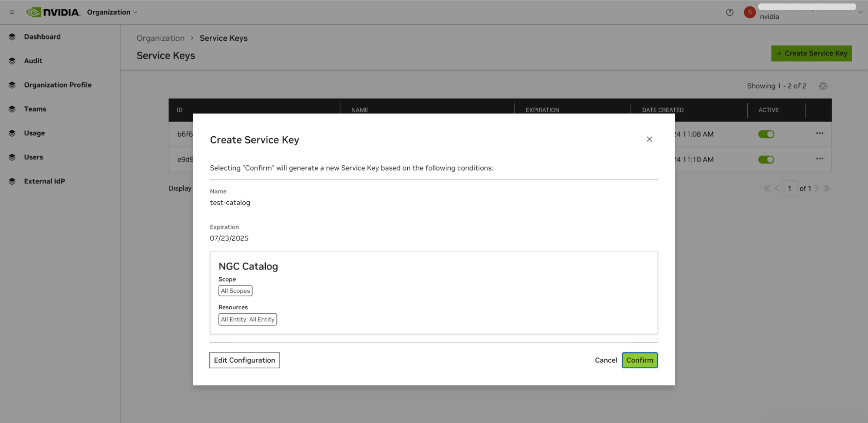Viewport: 868px width, 423px height.
Task: Open Organization Profile page
Action: (x=58, y=85)
